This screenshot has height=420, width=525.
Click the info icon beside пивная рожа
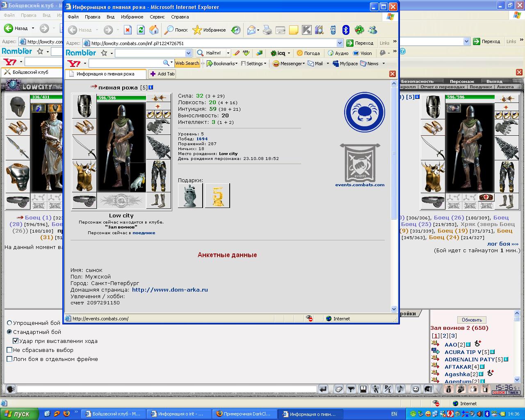151,87
